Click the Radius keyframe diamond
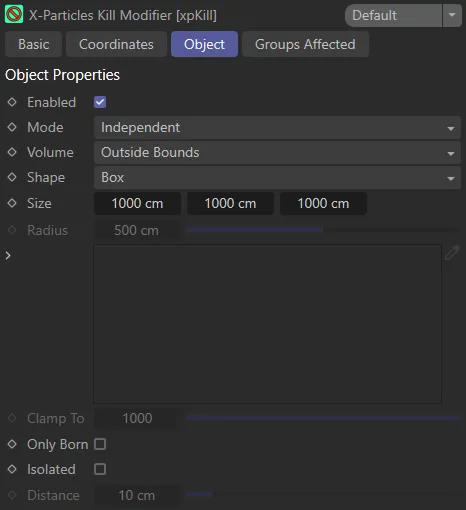The image size is (466, 510). click(x=12, y=230)
